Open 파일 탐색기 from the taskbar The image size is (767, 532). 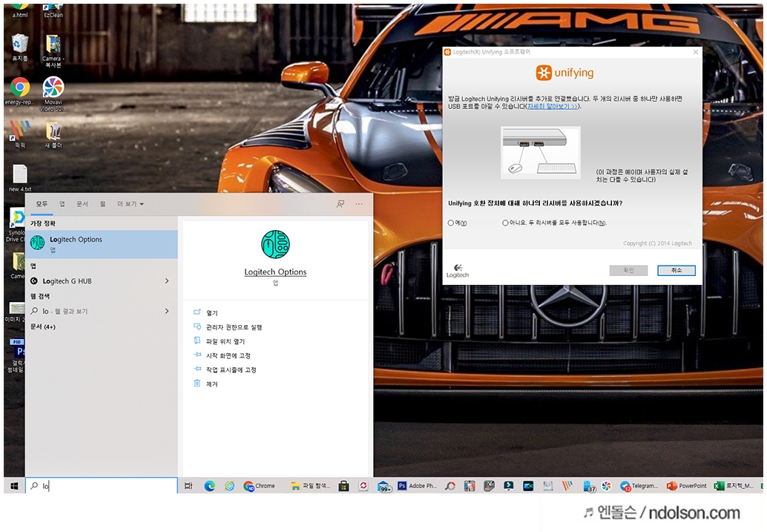(x=311, y=486)
